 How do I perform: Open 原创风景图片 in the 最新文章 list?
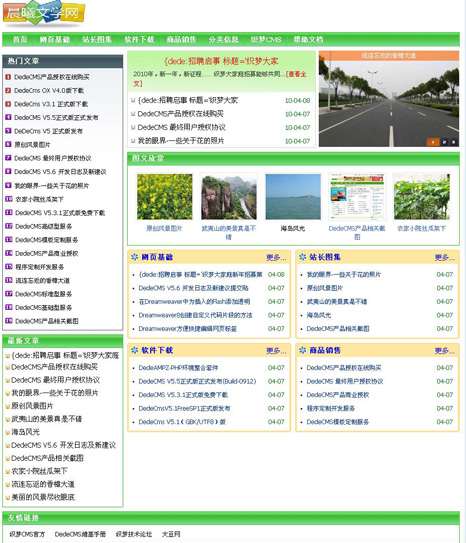[32, 406]
